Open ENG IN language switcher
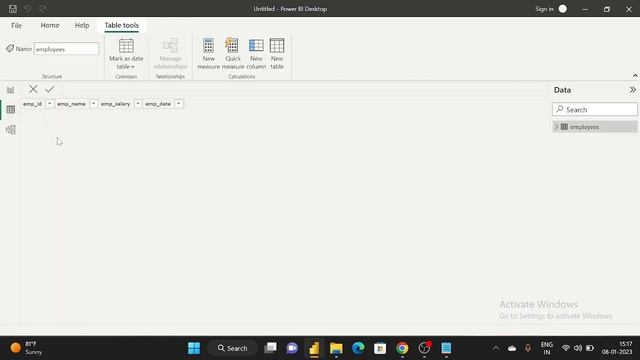Image resolution: width=640 pixels, height=360 pixels. click(x=547, y=348)
